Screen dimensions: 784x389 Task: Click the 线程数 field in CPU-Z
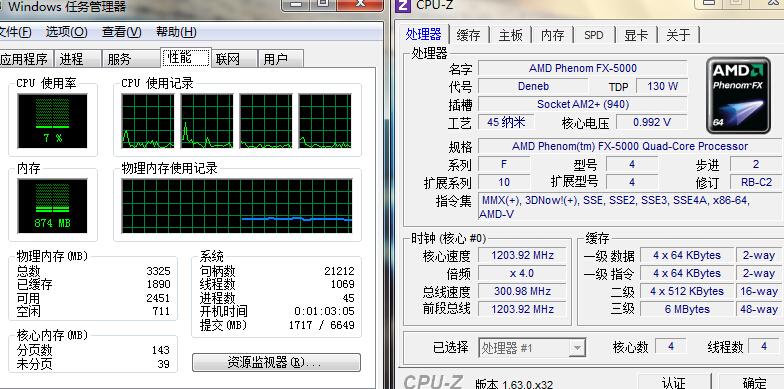(764, 346)
